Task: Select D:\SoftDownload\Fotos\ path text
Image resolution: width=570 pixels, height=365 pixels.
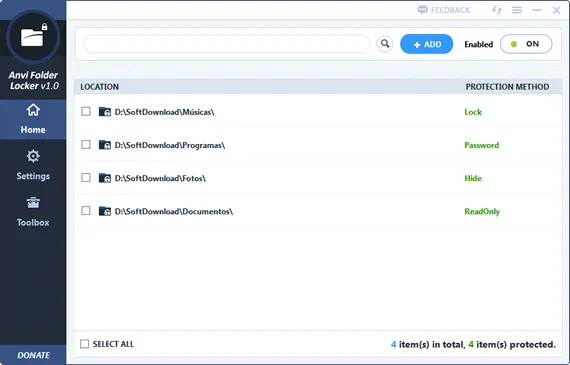Action: [x=160, y=178]
